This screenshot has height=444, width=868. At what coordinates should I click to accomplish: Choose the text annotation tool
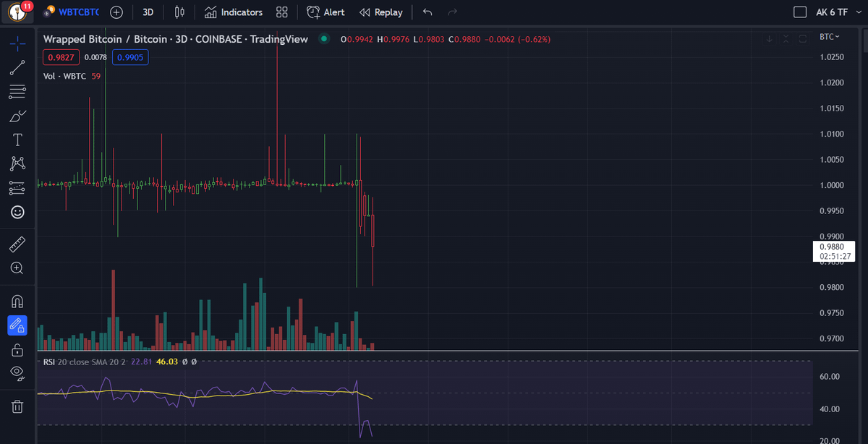coord(17,140)
